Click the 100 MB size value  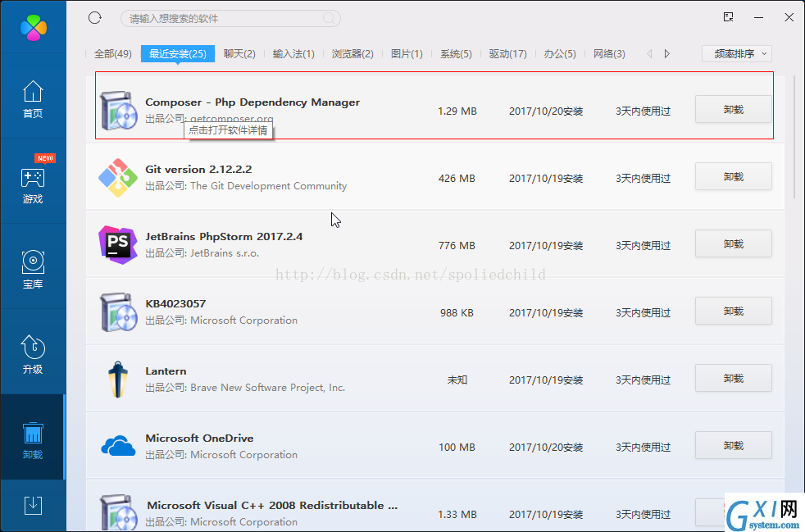click(457, 448)
